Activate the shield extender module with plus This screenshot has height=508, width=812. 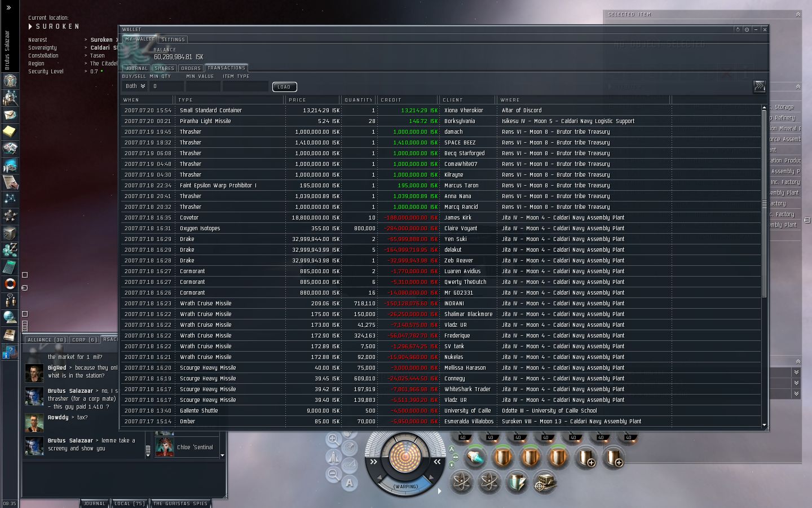point(585,457)
